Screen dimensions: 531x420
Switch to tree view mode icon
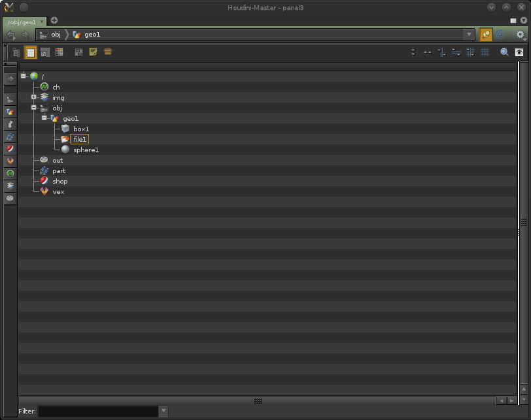click(x=16, y=52)
